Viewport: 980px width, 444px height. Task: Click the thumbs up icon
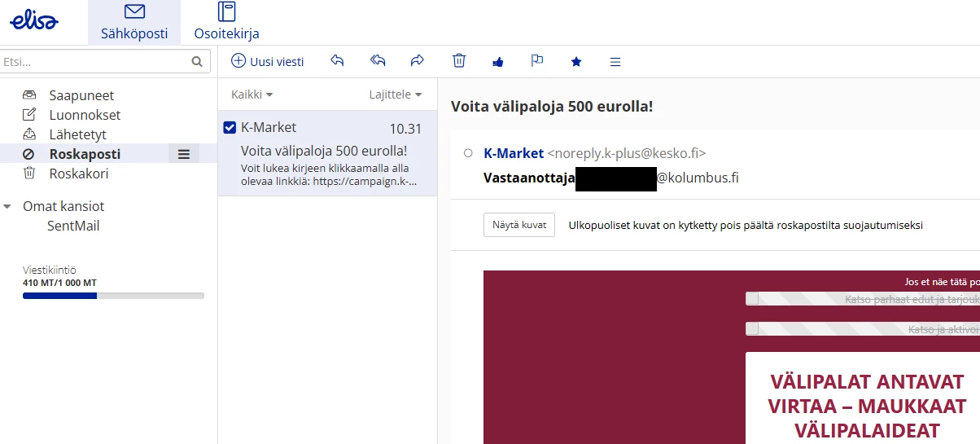(x=498, y=61)
